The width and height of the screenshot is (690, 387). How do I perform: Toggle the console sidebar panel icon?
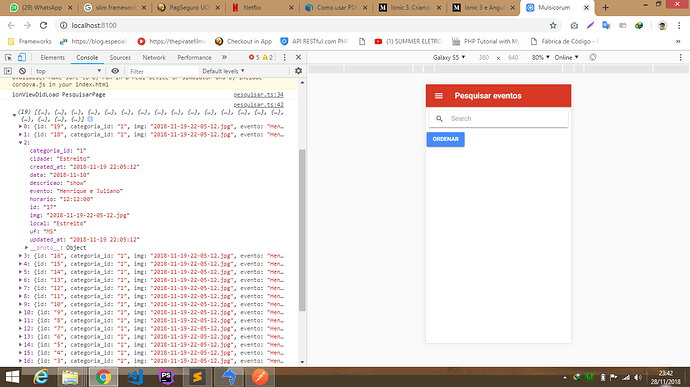point(8,71)
